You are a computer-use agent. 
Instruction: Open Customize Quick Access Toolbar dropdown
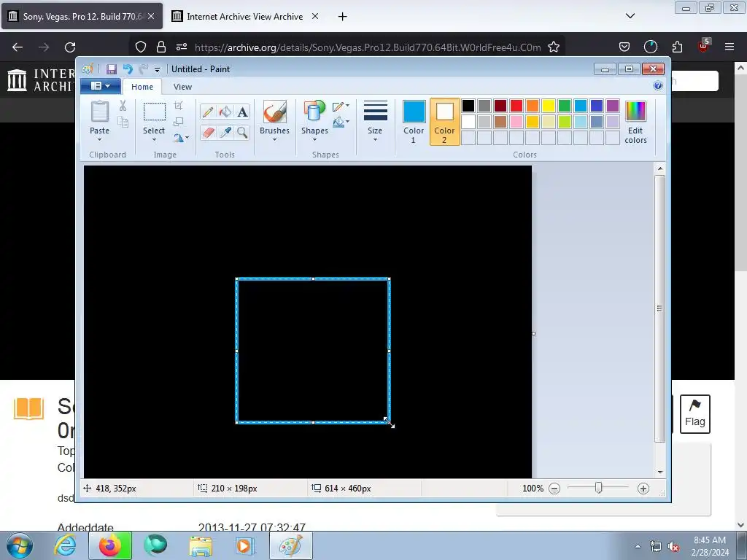(157, 69)
